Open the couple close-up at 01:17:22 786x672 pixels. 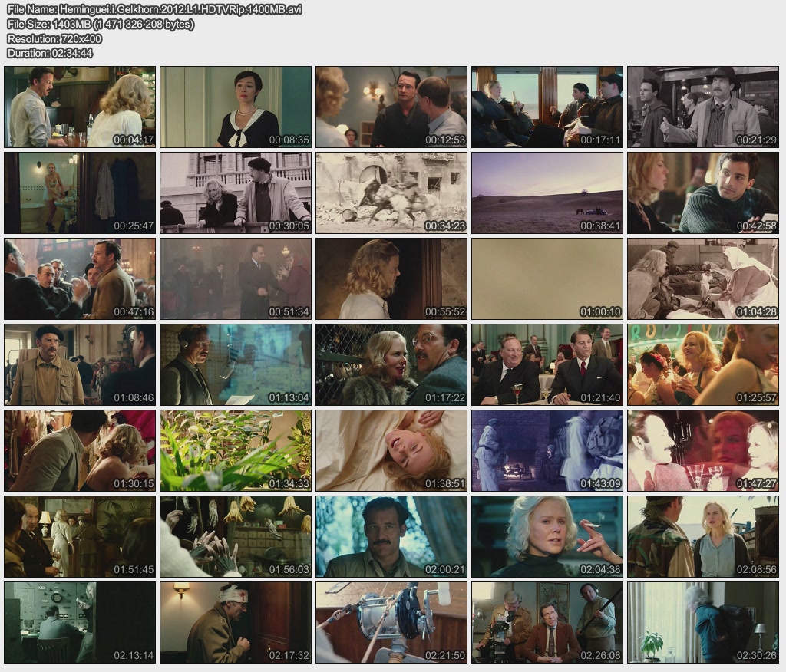[x=391, y=365]
